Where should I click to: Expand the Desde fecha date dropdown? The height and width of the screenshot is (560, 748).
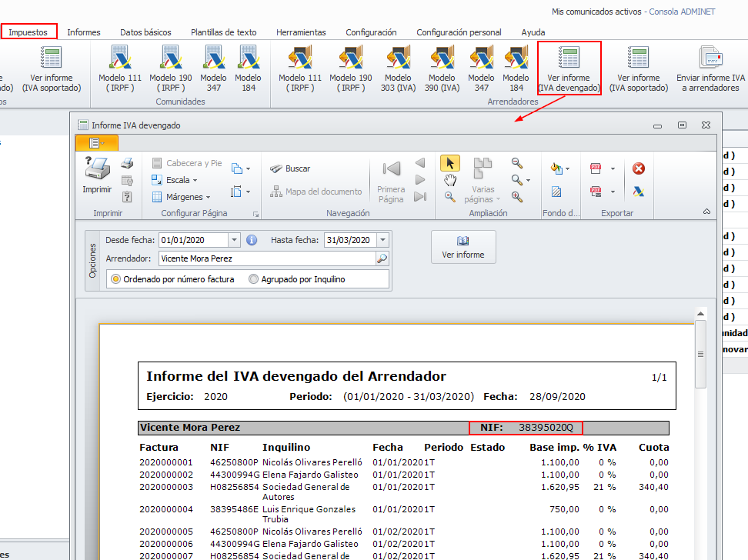235,240
